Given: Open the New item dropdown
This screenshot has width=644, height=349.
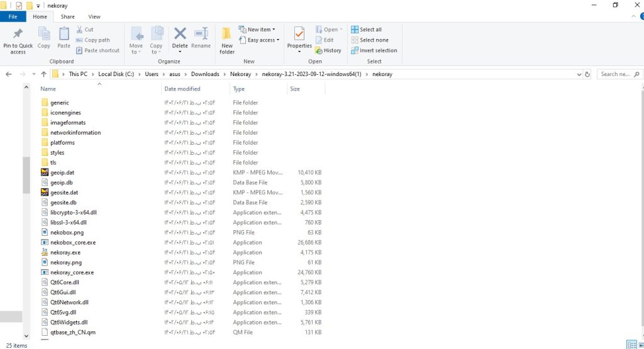Looking at the screenshot, I should (x=257, y=30).
